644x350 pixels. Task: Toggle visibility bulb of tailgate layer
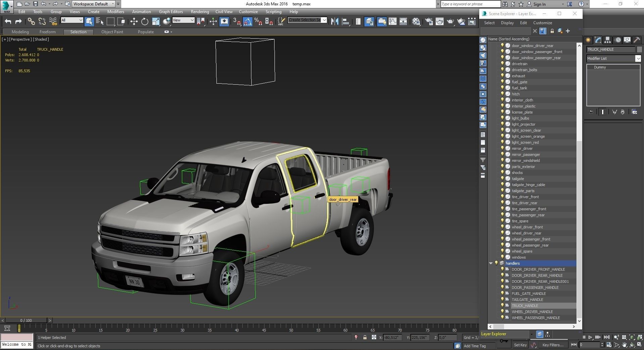502,179
